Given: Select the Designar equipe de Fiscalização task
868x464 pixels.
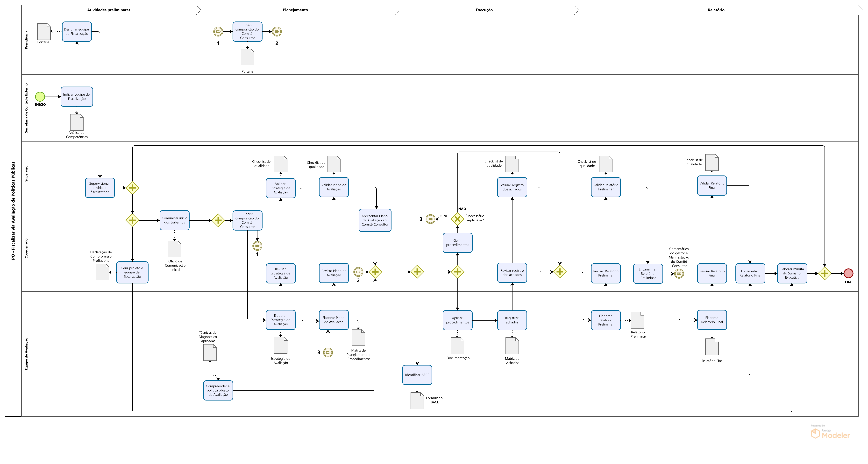Looking at the screenshot, I should [77, 32].
